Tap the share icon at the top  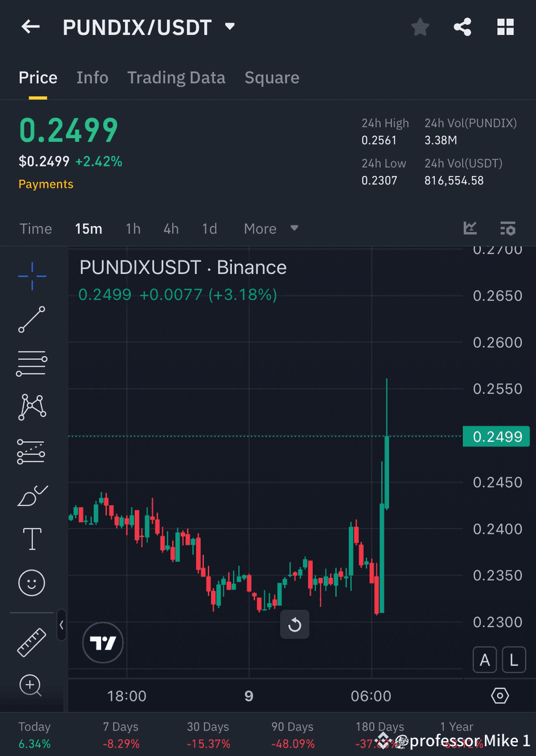click(x=462, y=27)
